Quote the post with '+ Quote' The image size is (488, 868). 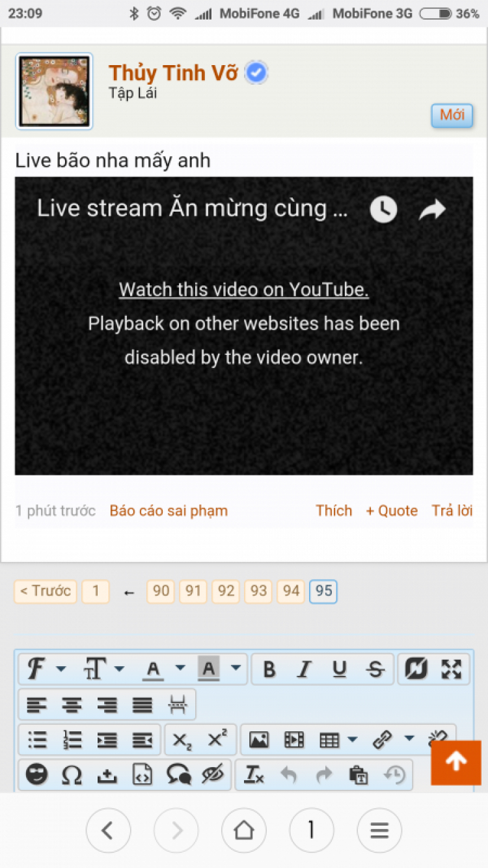point(392,511)
